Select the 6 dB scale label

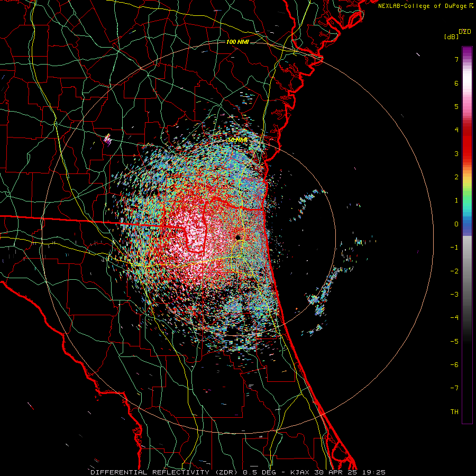(456, 83)
